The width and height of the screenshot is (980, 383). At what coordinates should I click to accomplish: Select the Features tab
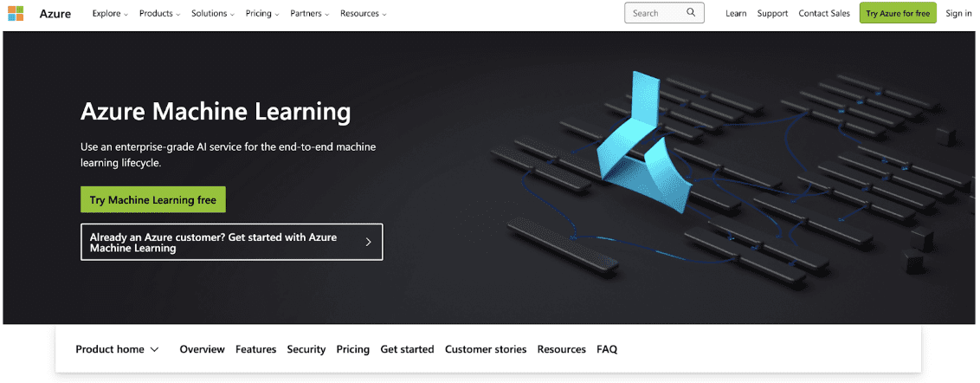click(255, 349)
